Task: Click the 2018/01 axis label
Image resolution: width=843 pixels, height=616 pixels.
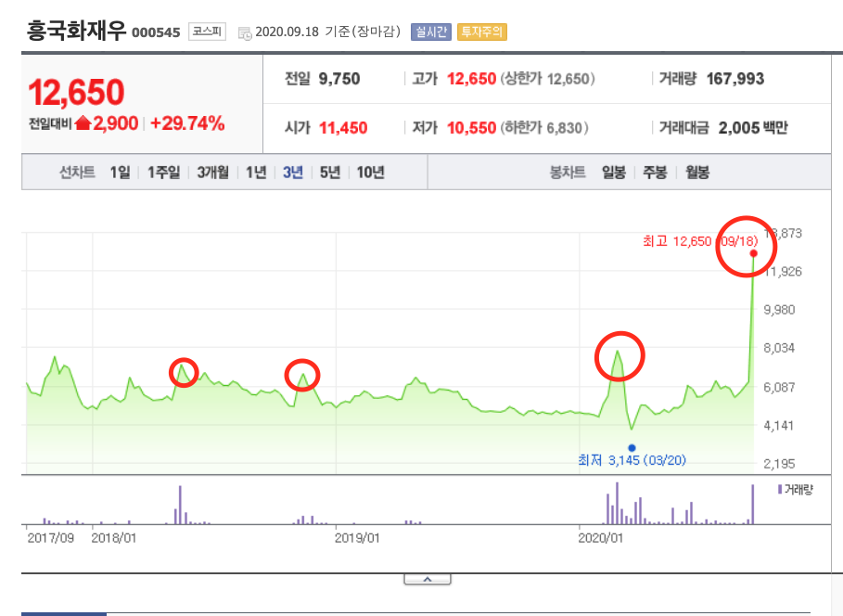Action: (x=113, y=538)
